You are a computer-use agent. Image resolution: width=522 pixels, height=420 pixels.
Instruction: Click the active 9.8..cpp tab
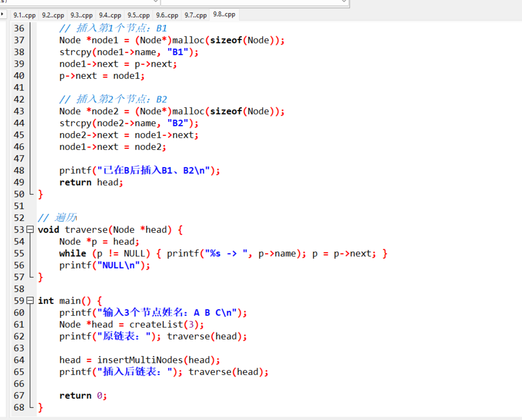[224, 14]
